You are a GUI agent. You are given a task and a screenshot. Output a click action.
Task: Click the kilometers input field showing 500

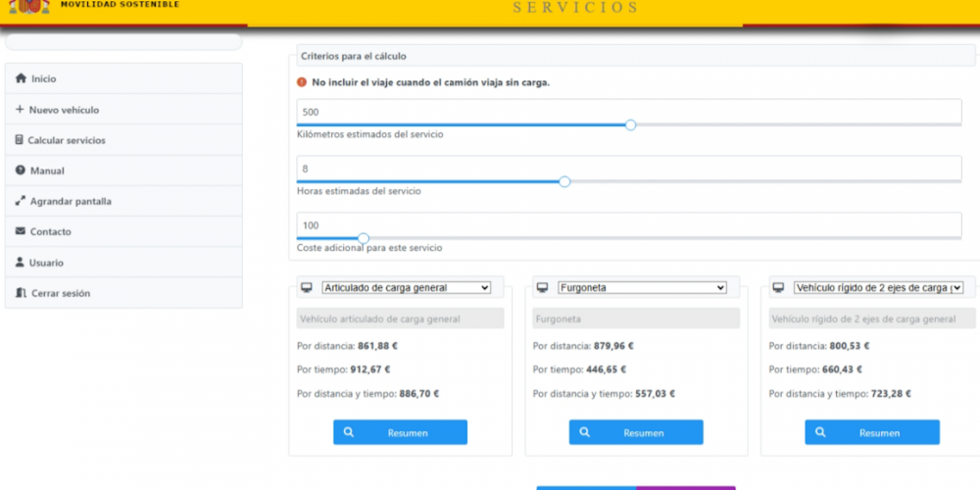[x=628, y=112]
